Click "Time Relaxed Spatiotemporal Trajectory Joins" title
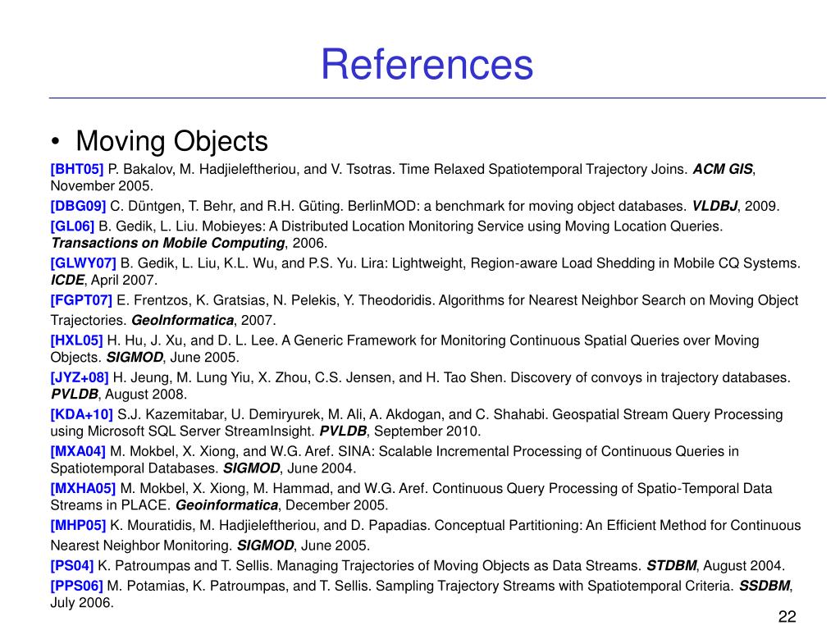This screenshot has width=840, height=630. [544, 169]
